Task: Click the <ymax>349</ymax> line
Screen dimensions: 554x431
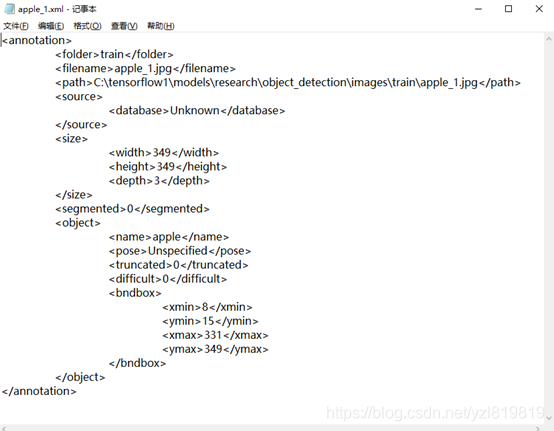Action: click(x=215, y=349)
